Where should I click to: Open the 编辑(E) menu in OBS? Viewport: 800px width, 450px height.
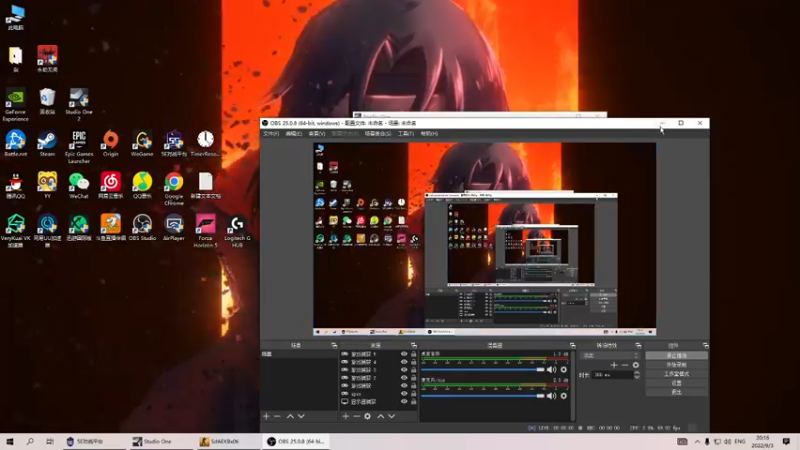point(294,134)
